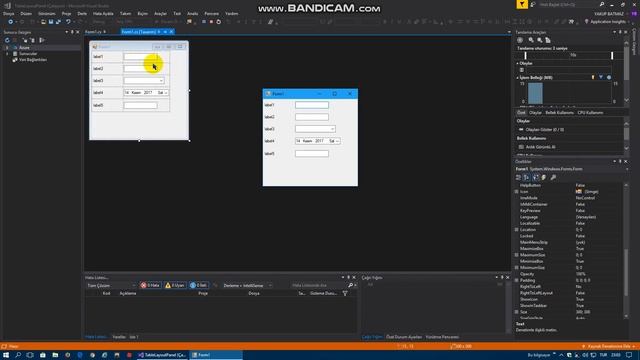The height and width of the screenshot is (360, 640).
Task: Click the Windows Start button
Action: point(6,355)
